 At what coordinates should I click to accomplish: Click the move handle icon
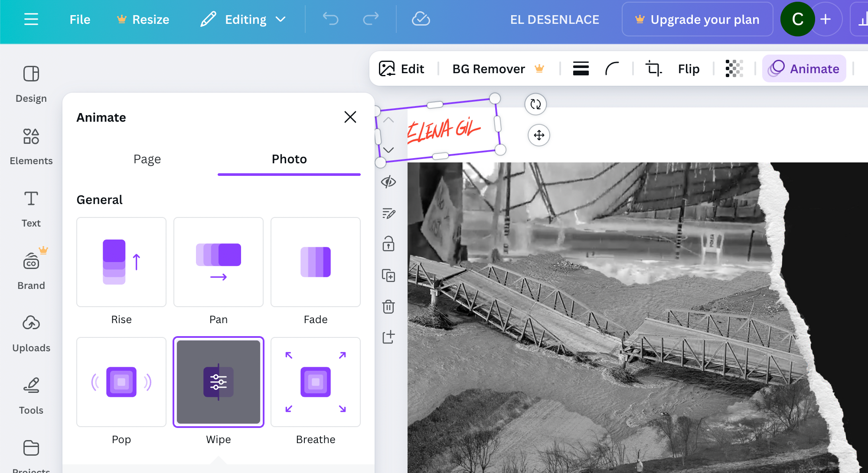tap(539, 135)
